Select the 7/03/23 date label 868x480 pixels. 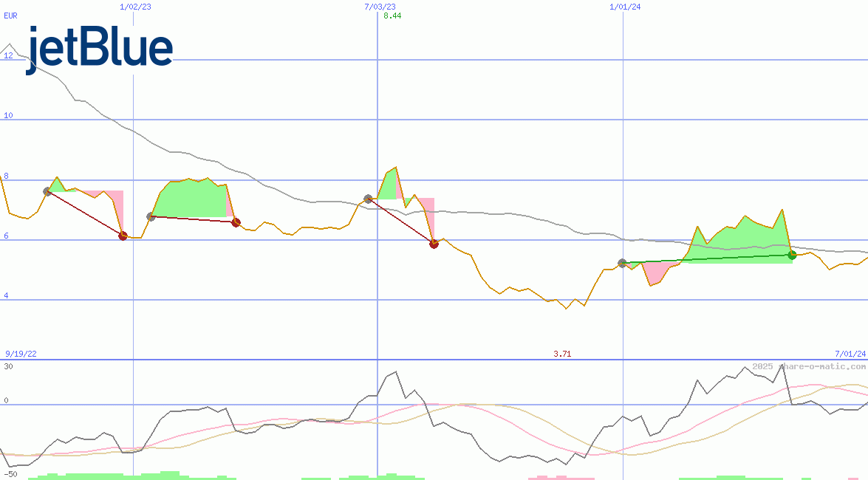(x=380, y=7)
